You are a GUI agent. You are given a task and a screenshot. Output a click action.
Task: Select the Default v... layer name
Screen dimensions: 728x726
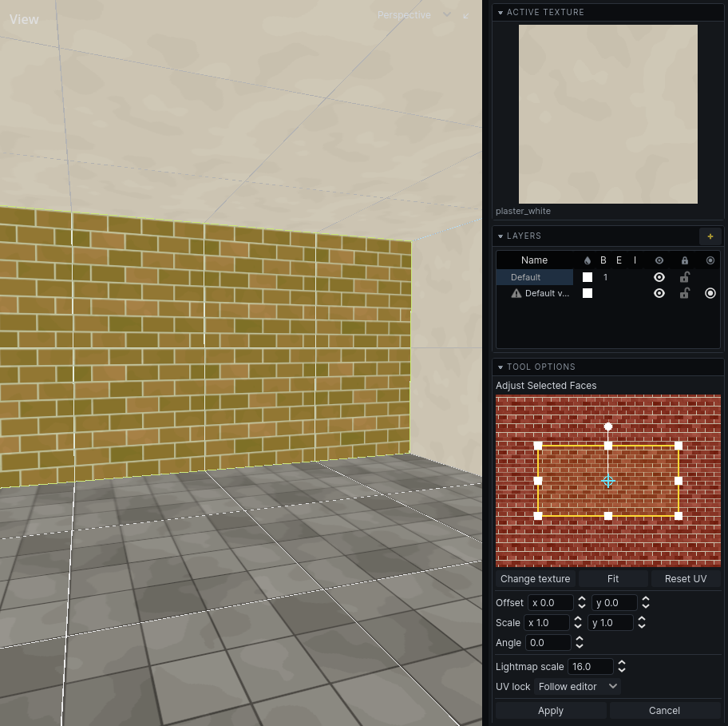(x=547, y=293)
